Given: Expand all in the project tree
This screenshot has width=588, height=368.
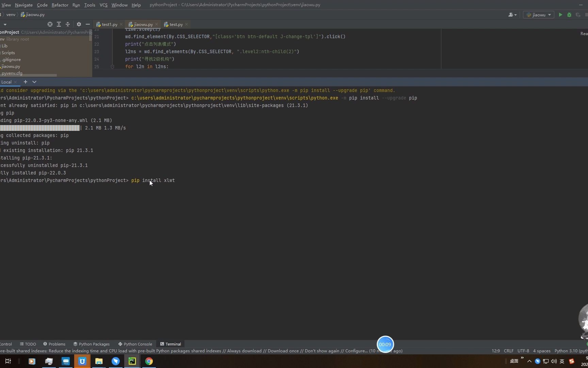Looking at the screenshot, I should coord(59,24).
